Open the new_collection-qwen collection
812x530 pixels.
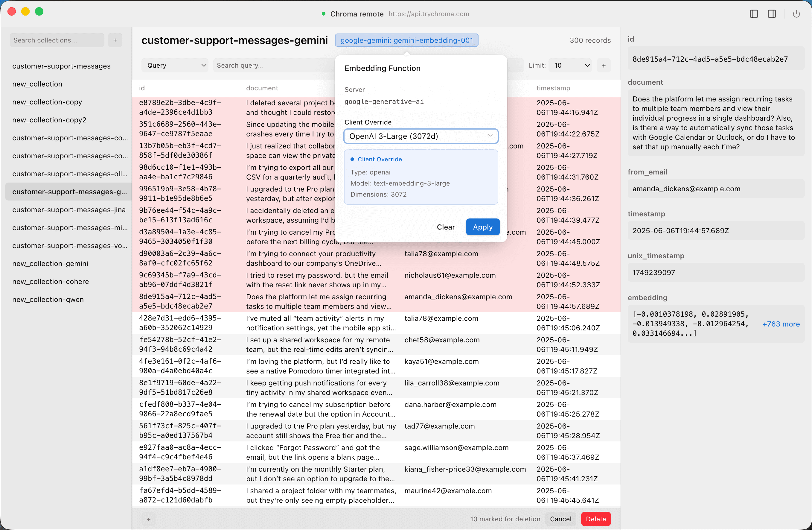click(48, 299)
